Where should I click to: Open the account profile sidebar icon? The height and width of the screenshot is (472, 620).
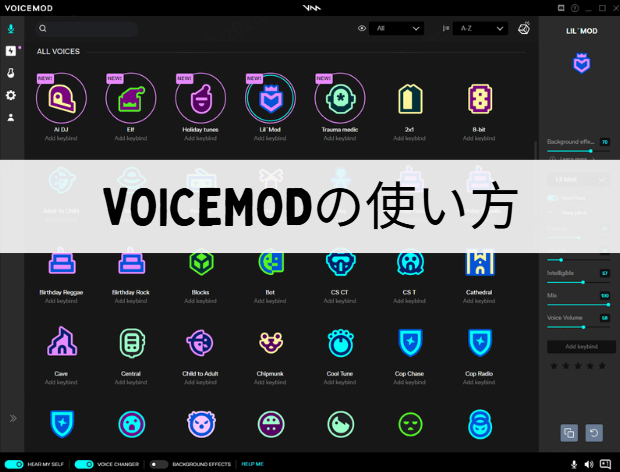(x=11, y=117)
